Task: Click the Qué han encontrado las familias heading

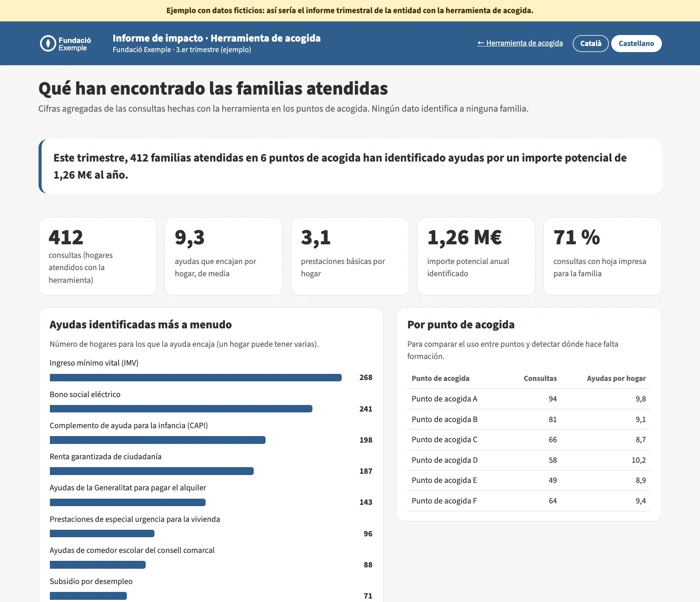Action: (213, 88)
